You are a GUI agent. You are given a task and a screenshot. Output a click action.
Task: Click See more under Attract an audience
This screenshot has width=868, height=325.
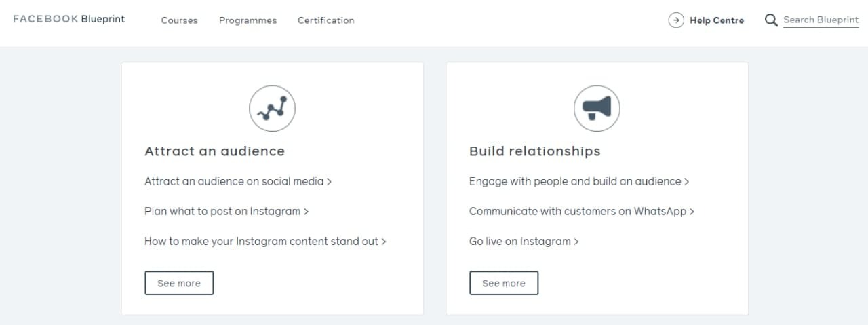tap(179, 283)
